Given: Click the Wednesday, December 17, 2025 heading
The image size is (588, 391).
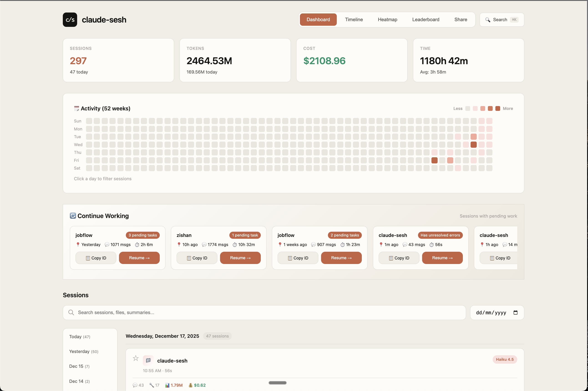Looking at the screenshot, I should [162, 336].
